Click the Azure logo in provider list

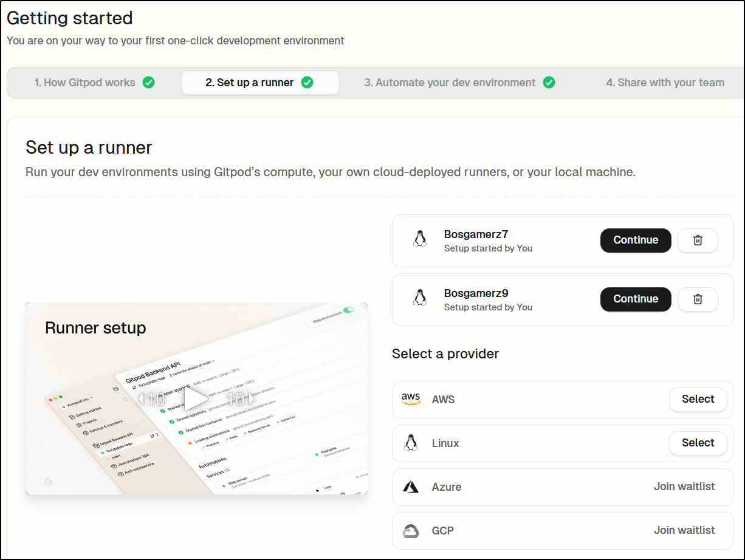click(411, 487)
